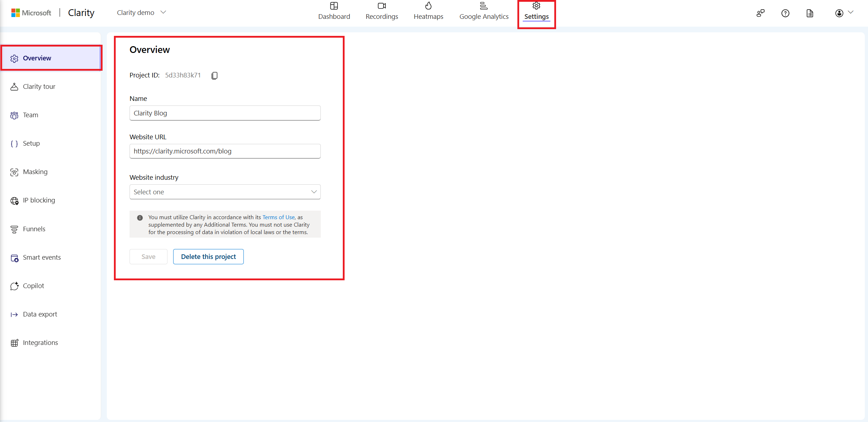
Task: Click Delete this project
Action: pyautogui.click(x=208, y=256)
